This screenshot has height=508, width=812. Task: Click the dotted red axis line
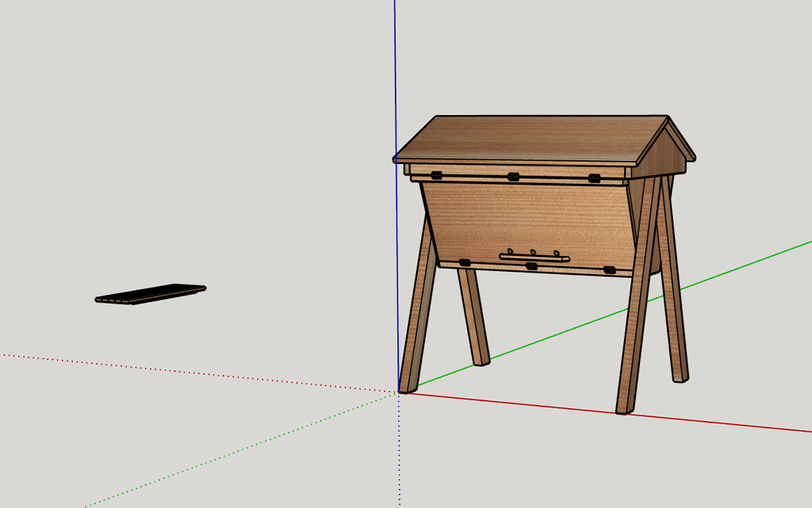tap(199, 373)
